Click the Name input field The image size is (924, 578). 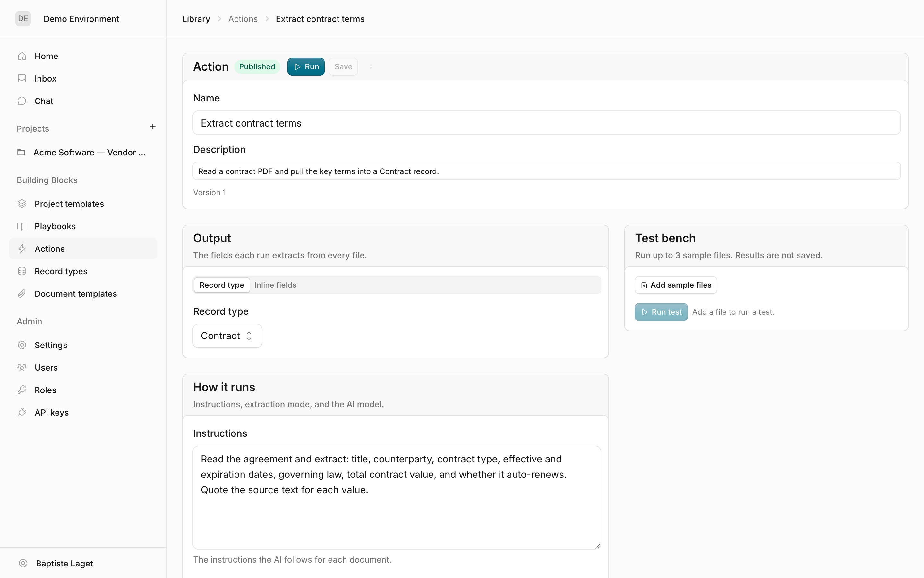point(546,123)
